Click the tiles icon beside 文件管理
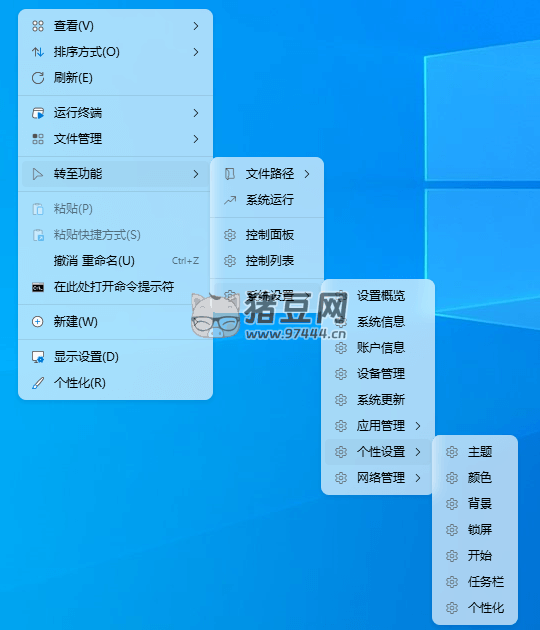540x630 pixels. pyautogui.click(x=38, y=139)
